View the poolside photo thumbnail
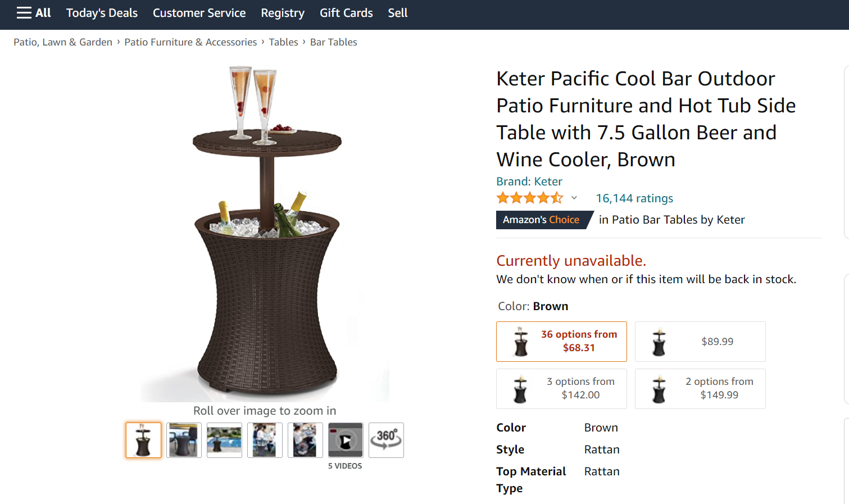Viewport: 849px width, 504px height. pos(224,440)
